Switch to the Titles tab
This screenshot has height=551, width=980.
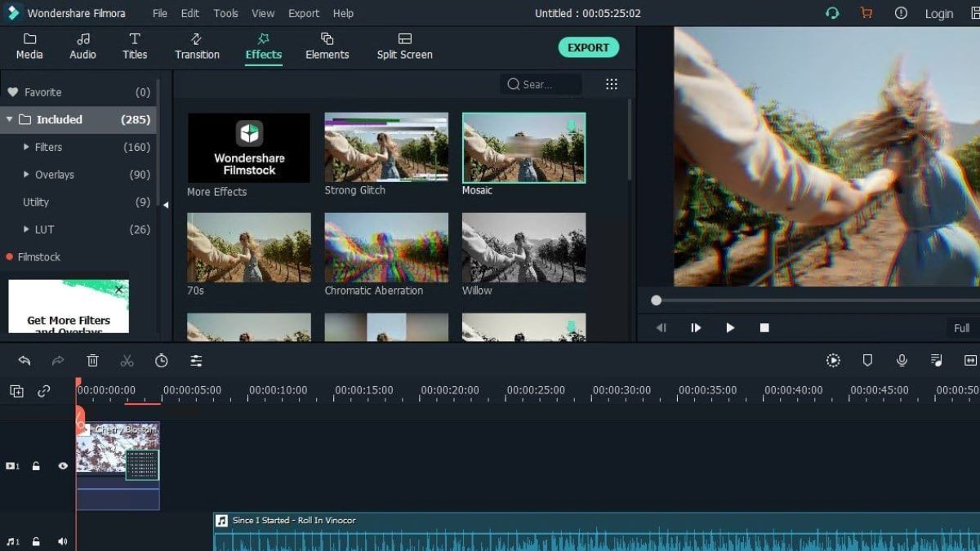[x=135, y=47]
